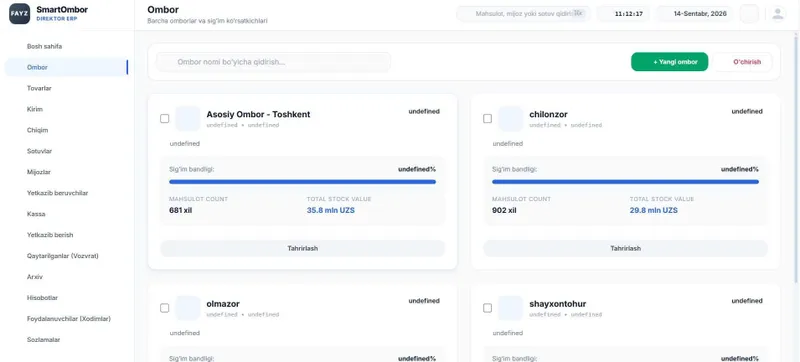Click the Asosiy Ombor - Toshkent title
Screen dimensions: 800x362
coord(258,114)
